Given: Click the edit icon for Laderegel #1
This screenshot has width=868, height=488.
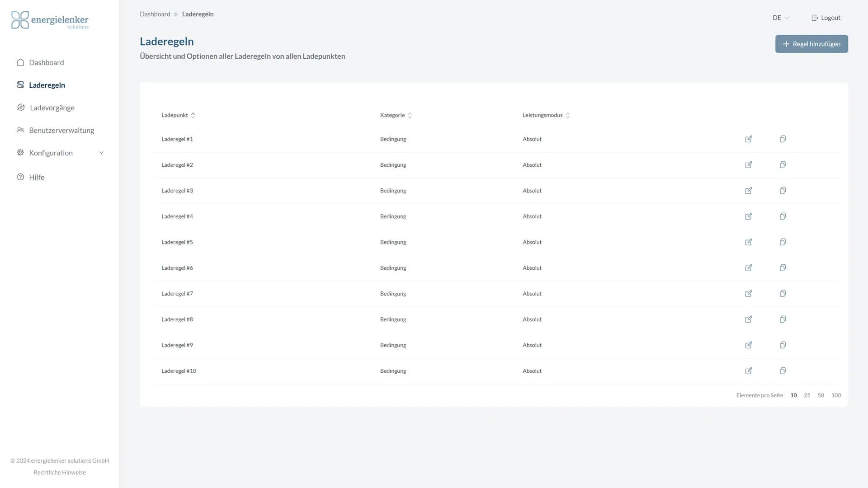Looking at the screenshot, I should point(749,139).
